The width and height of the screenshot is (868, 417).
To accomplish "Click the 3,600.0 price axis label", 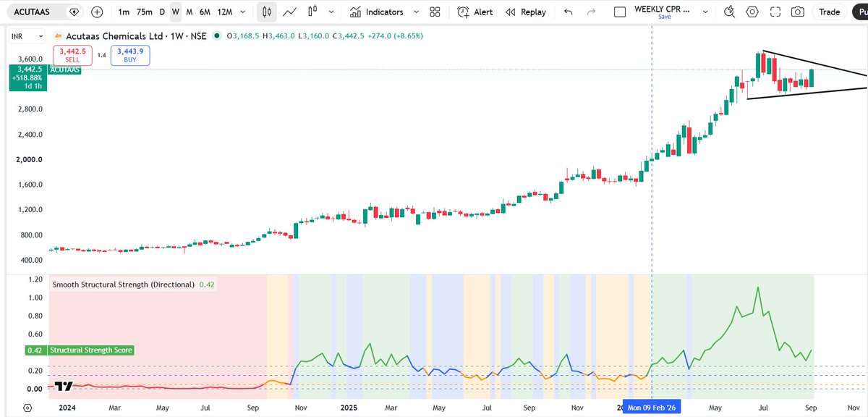I will 30,59.
